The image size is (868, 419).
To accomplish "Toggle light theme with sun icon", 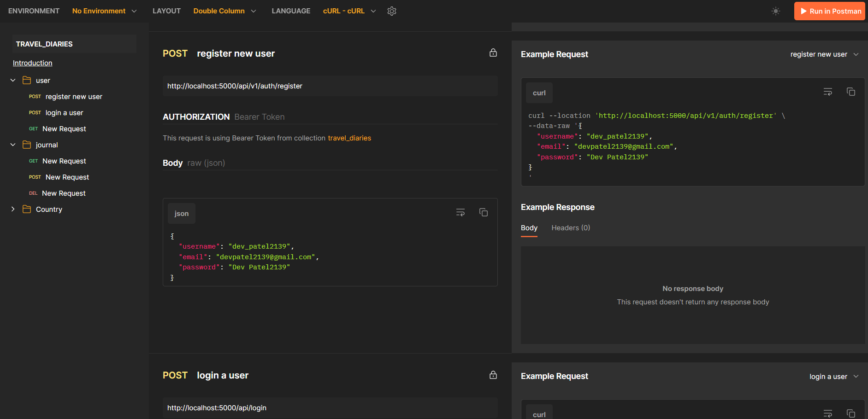I will pos(776,11).
